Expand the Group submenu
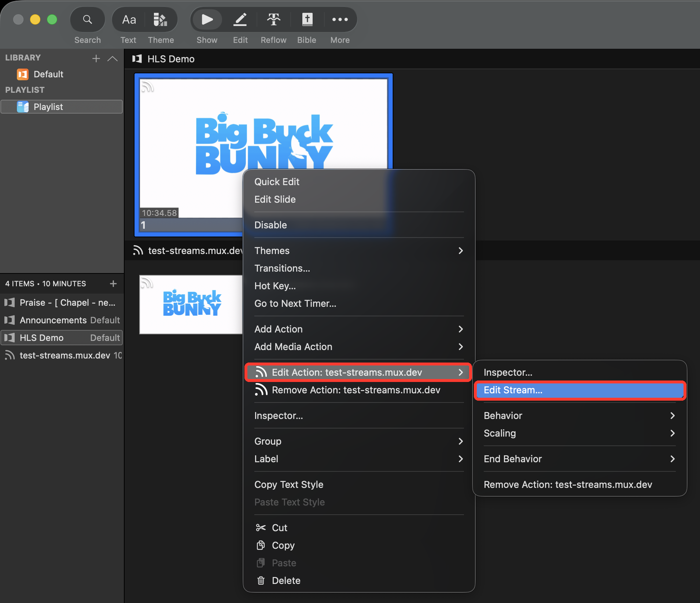Viewport: 700px width, 603px height. [359, 441]
